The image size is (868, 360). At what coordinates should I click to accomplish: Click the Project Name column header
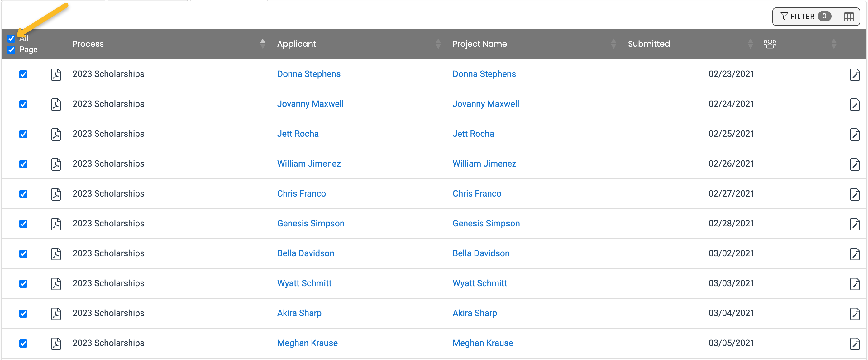pyautogui.click(x=479, y=44)
